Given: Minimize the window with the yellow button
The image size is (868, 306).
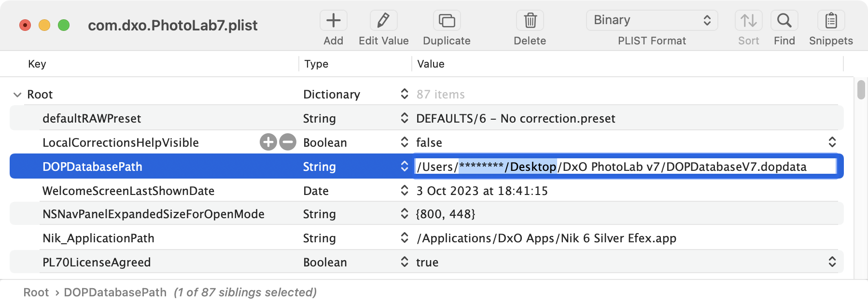Looking at the screenshot, I should tap(44, 25).
